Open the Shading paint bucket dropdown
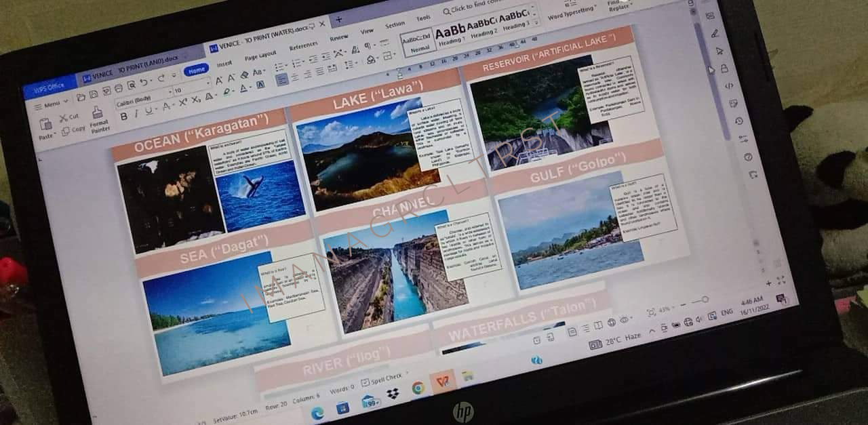Image resolution: width=868 pixels, height=425 pixels. 372,59
